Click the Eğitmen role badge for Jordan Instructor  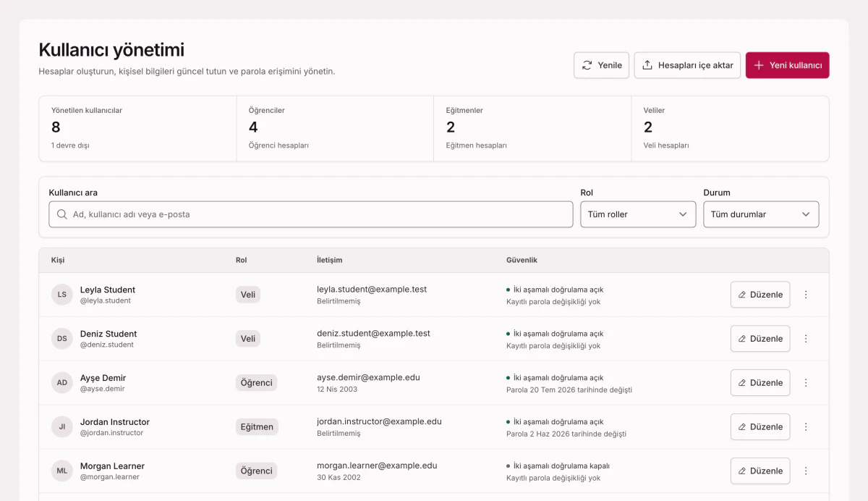point(257,427)
